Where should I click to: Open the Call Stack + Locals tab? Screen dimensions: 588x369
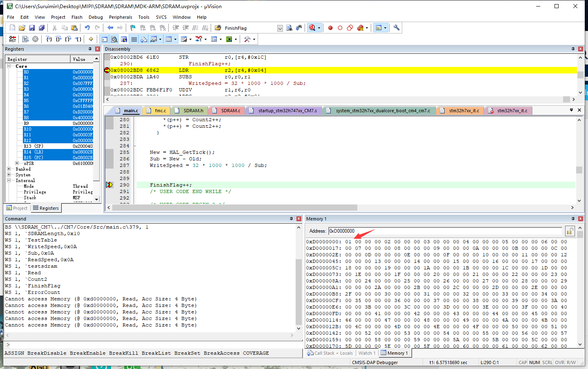tap(330, 353)
